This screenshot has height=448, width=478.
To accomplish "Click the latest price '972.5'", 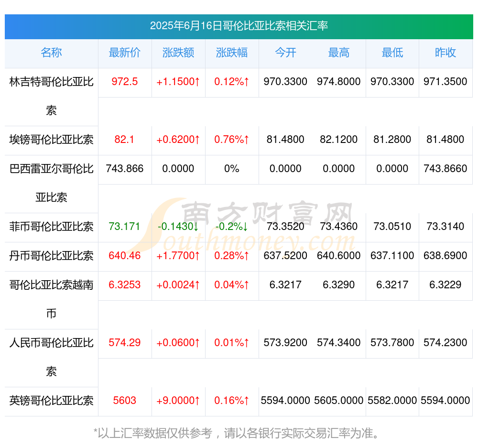I will (125, 81).
